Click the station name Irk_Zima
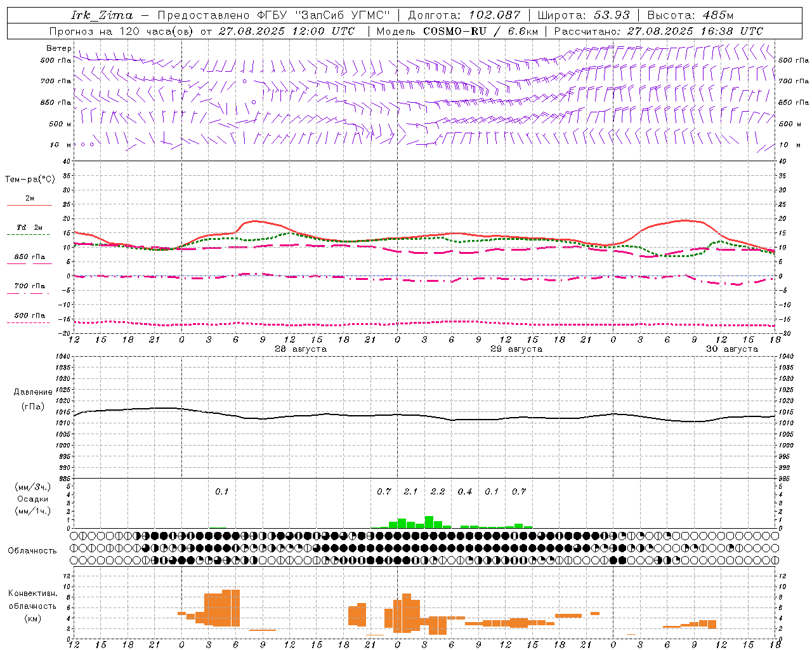The image size is (812, 650). tap(102, 15)
